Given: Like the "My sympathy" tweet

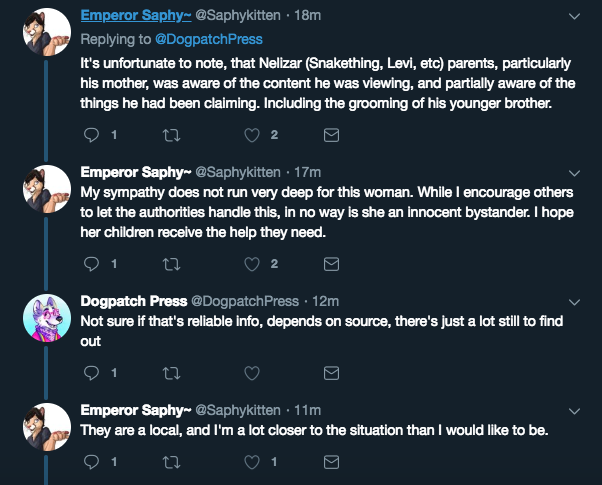Looking at the screenshot, I should pyautogui.click(x=252, y=264).
